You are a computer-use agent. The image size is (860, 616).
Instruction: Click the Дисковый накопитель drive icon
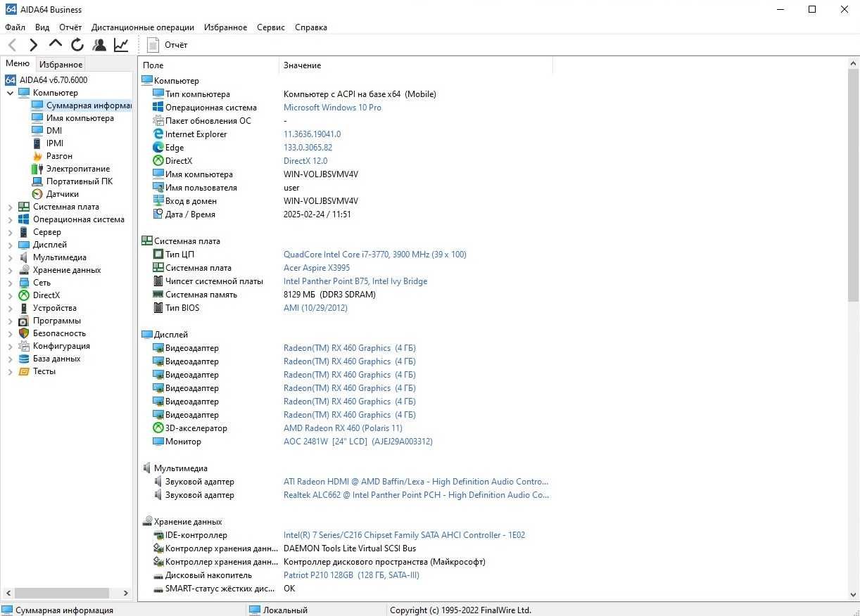coord(158,575)
